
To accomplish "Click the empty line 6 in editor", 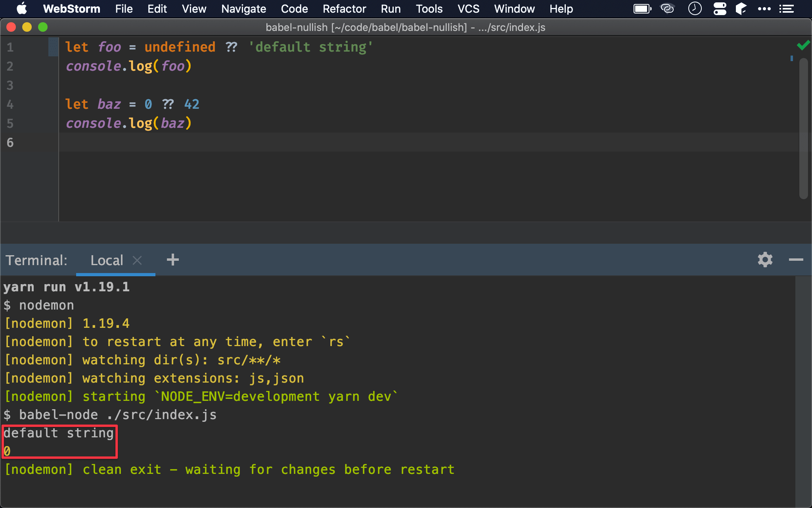I will pos(428,142).
